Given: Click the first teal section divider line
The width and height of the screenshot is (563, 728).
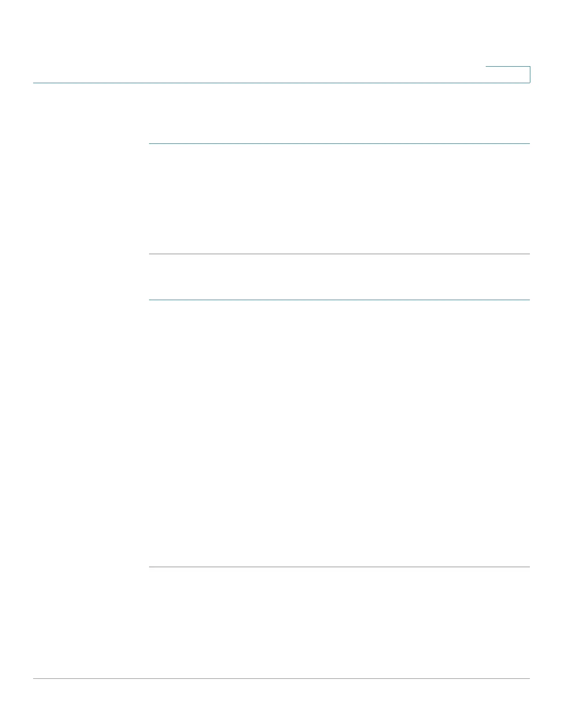Looking at the screenshot, I should click(x=339, y=144).
